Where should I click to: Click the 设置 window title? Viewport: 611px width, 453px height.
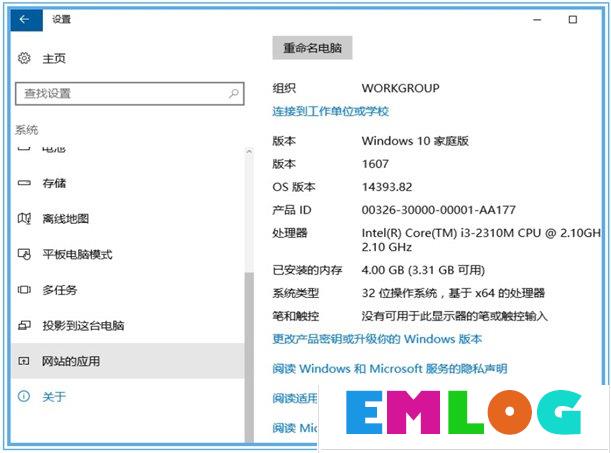tap(62, 19)
